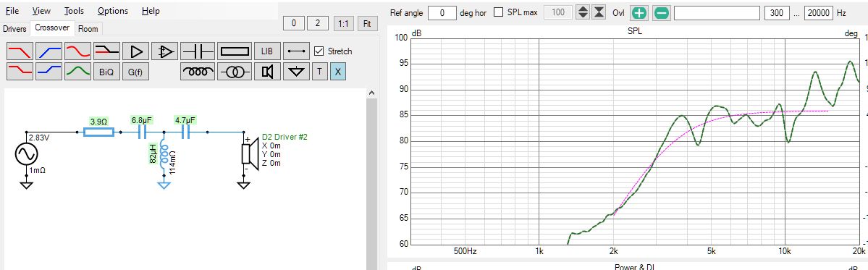Viewport: 868px width, 270px height.
Task: Insert the black and red notch/shelf slope block
Action: pos(107,51)
